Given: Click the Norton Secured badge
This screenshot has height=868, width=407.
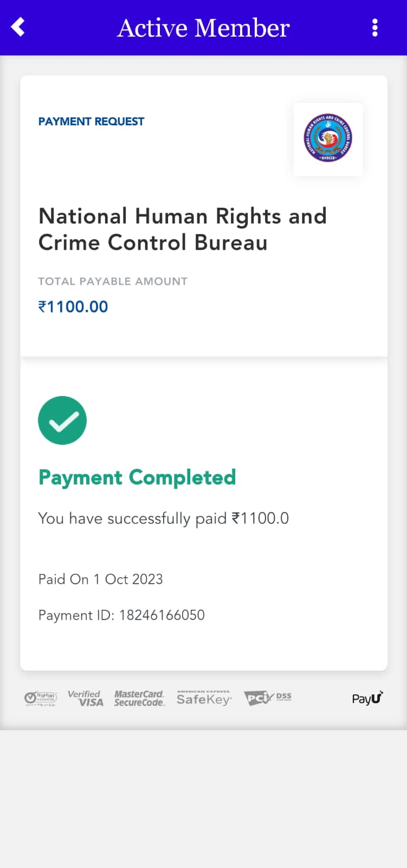Looking at the screenshot, I should (x=41, y=699).
